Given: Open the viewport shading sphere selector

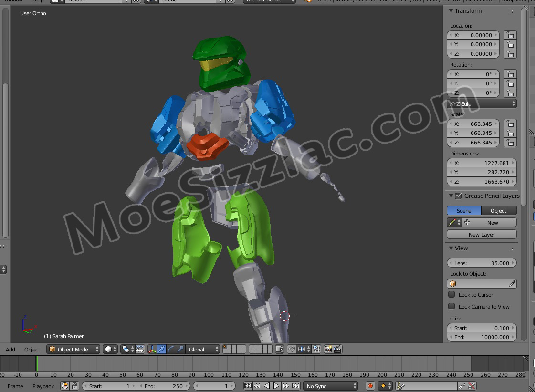Looking at the screenshot, I should tap(110, 349).
